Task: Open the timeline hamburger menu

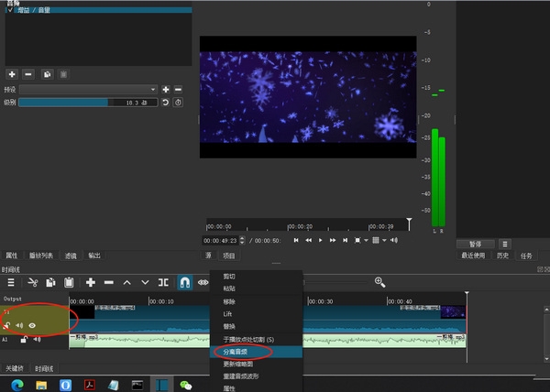Action: pyautogui.click(x=10, y=282)
